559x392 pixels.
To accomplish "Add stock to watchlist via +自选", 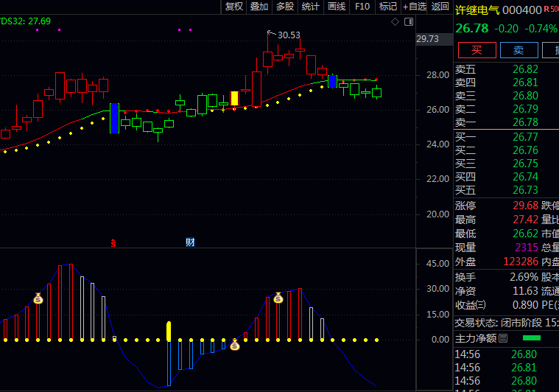I will coord(414,7).
